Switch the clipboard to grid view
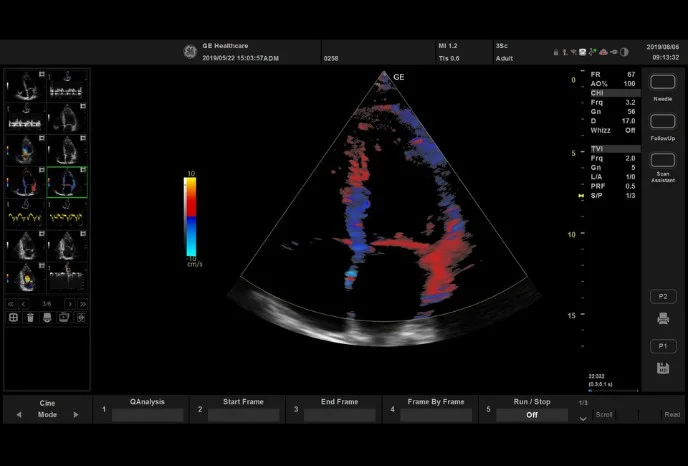The height and width of the screenshot is (466, 688). coord(14,317)
